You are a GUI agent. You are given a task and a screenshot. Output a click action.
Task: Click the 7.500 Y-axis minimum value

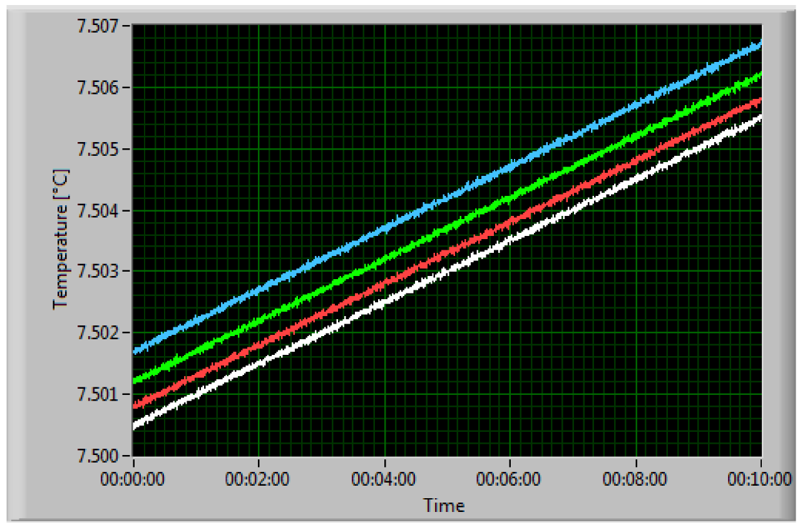point(99,456)
